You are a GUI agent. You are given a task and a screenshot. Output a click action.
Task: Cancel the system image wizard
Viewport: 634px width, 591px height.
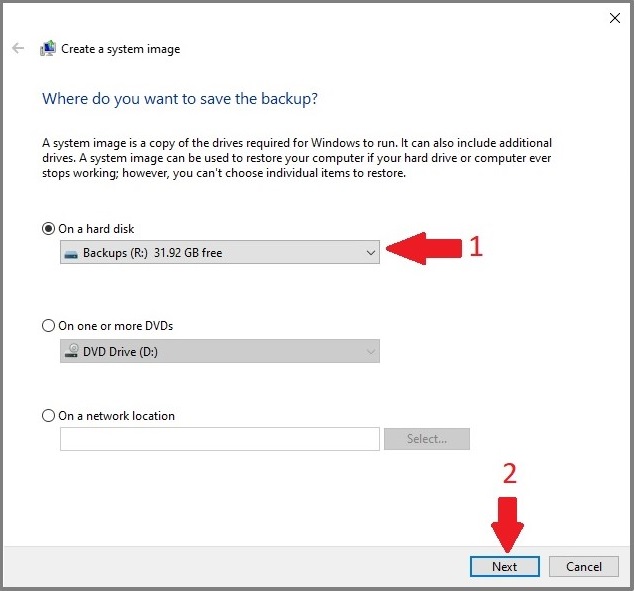tap(584, 566)
